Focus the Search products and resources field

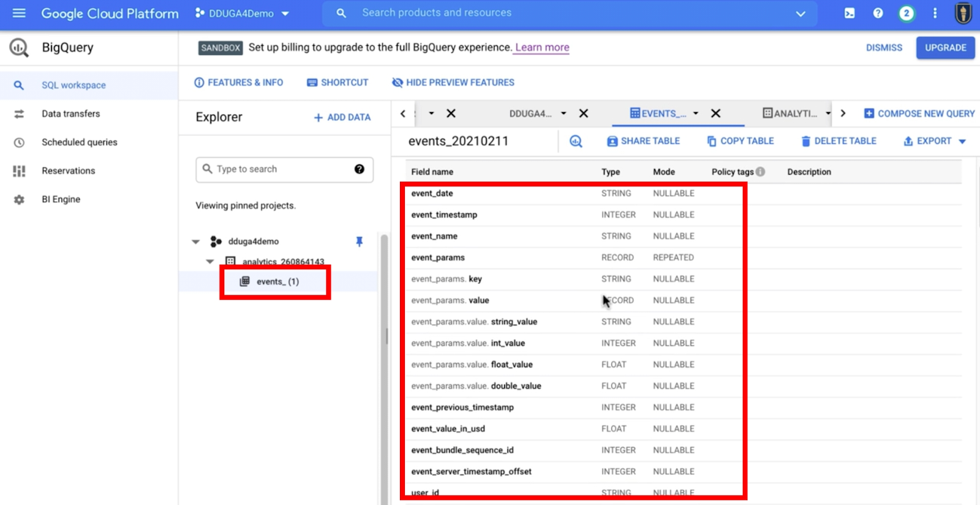[570, 13]
